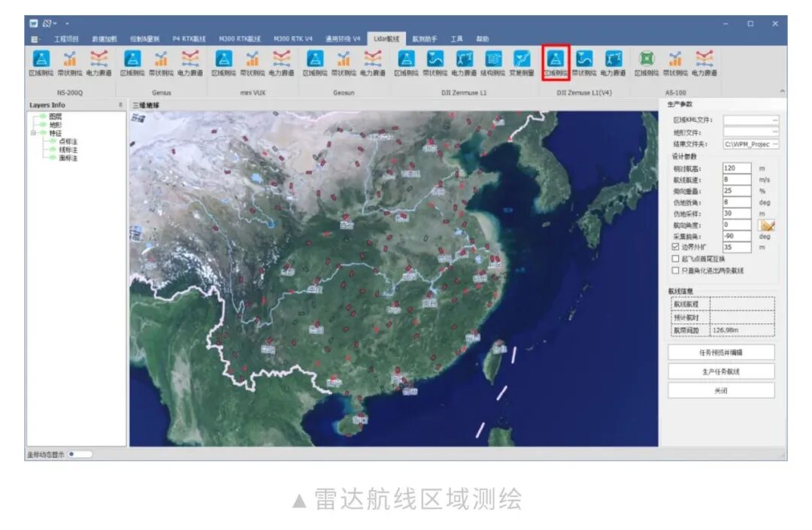This screenshot has height=530, width=812.
Task: Open the green area survey icon in AS-100 group
Action: tap(647, 63)
